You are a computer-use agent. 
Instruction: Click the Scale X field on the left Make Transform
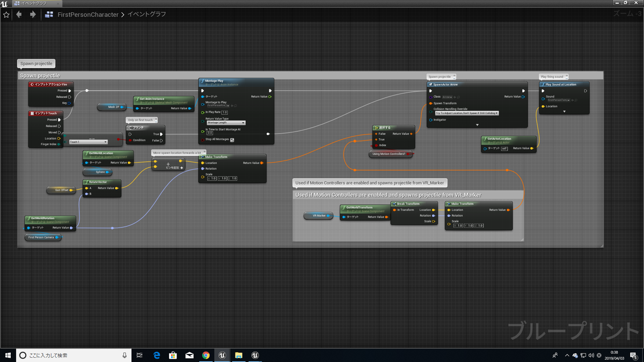pos(211,178)
